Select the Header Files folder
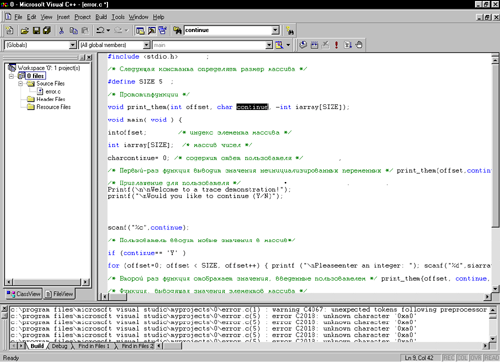This screenshot has height=362, width=500. point(51,99)
